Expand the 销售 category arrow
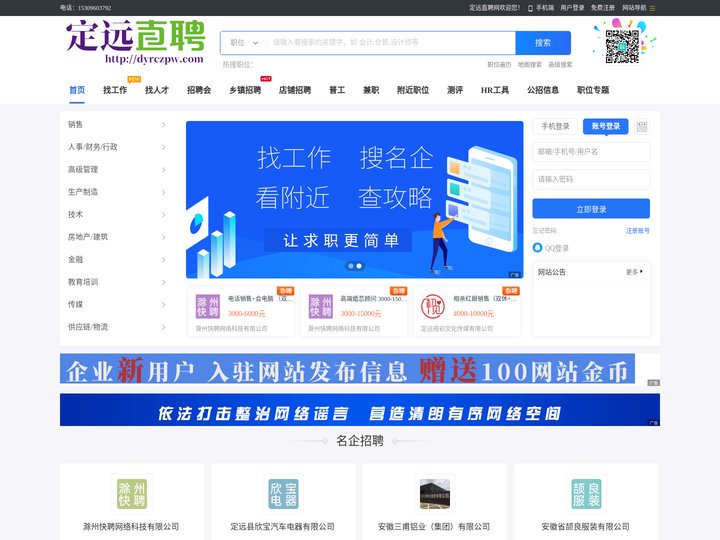Screen dimensions: 720x540 pos(163,124)
